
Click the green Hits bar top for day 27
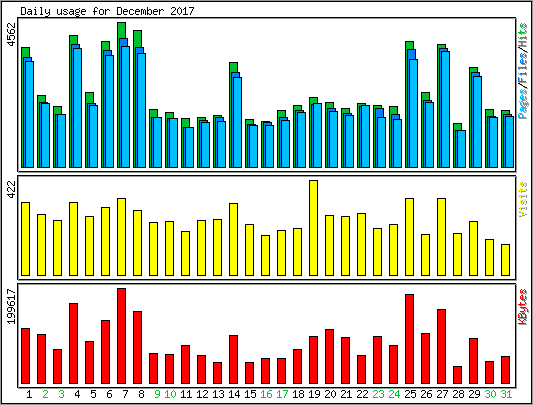(x=441, y=47)
